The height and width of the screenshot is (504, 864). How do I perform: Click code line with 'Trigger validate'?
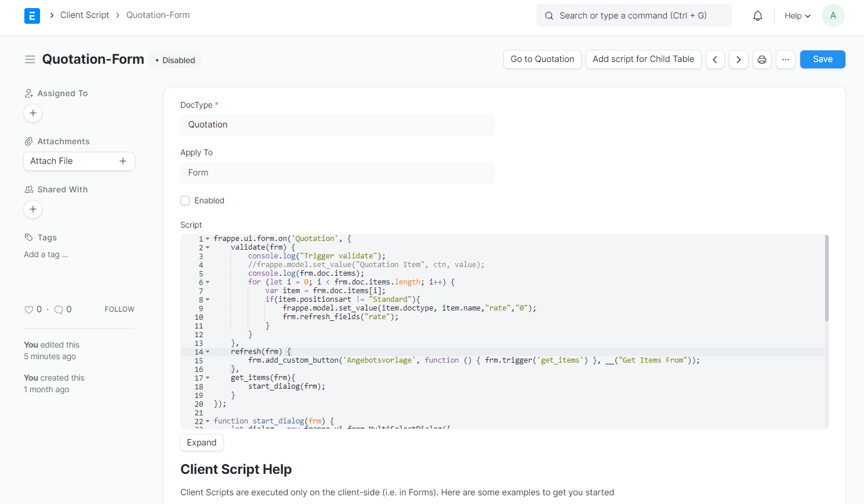(317, 256)
